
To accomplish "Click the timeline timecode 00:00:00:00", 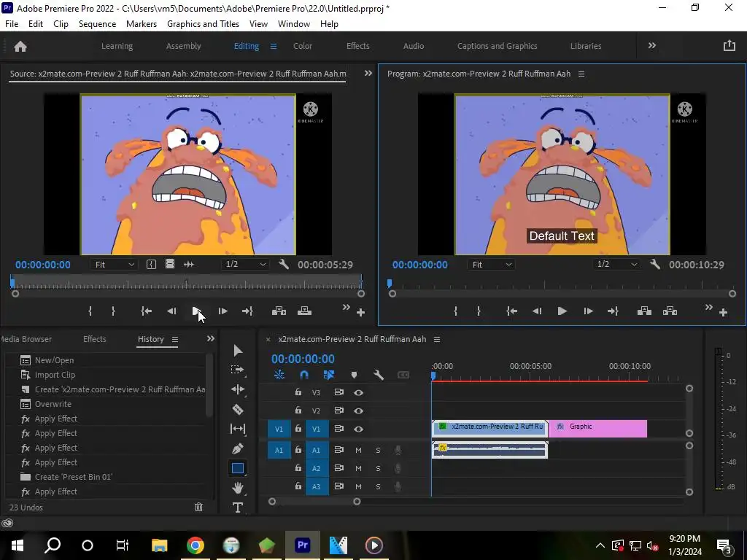I will click(303, 359).
